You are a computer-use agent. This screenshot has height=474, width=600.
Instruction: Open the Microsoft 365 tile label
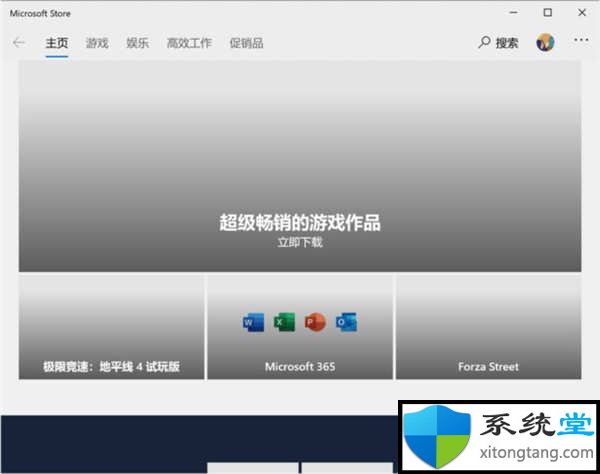[x=300, y=366]
